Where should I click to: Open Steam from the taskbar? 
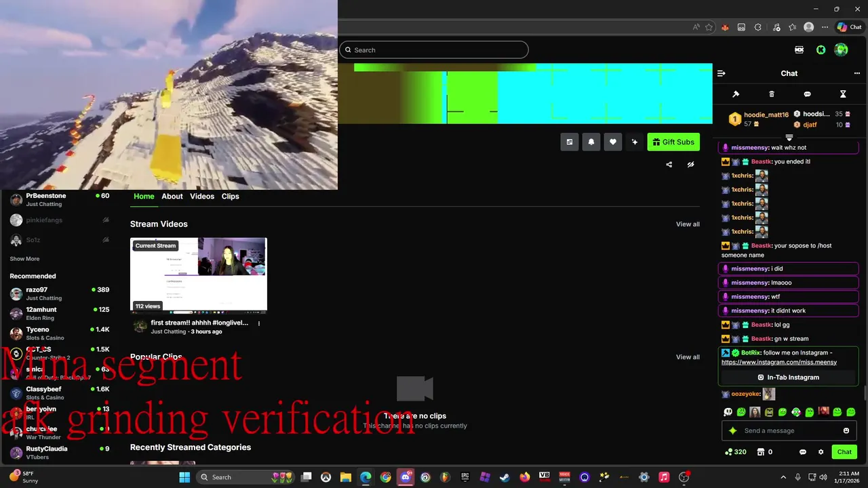tap(505, 477)
